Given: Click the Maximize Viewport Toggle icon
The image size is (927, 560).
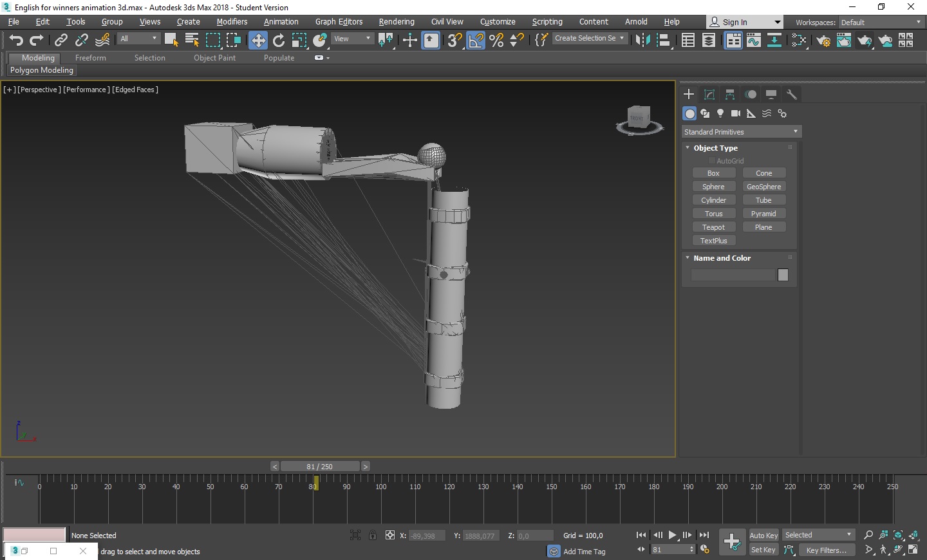Looking at the screenshot, I should 913,550.
